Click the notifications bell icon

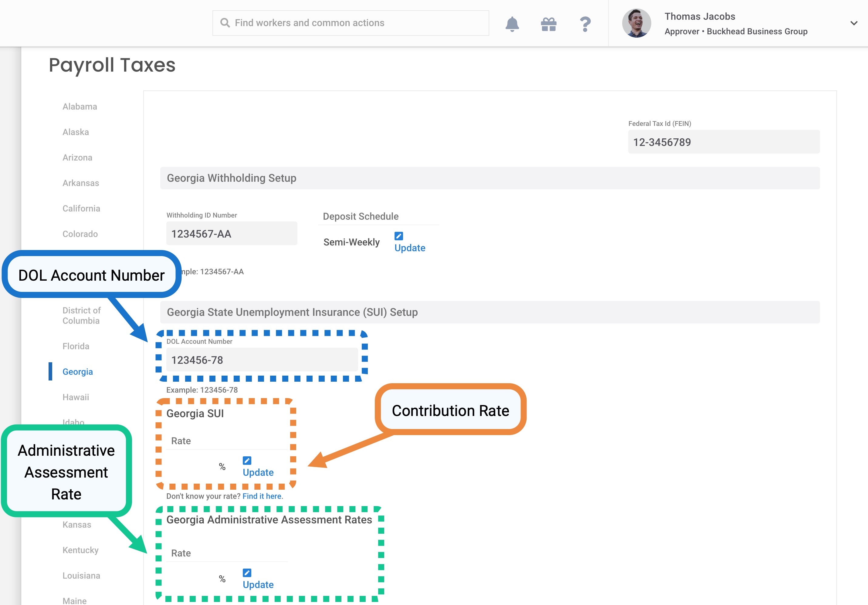(x=512, y=24)
